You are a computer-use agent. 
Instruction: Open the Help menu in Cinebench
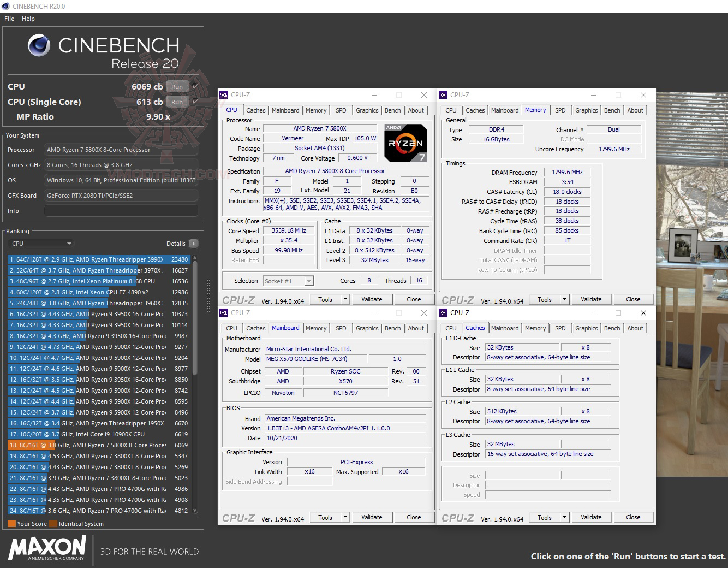click(x=28, y=19)
